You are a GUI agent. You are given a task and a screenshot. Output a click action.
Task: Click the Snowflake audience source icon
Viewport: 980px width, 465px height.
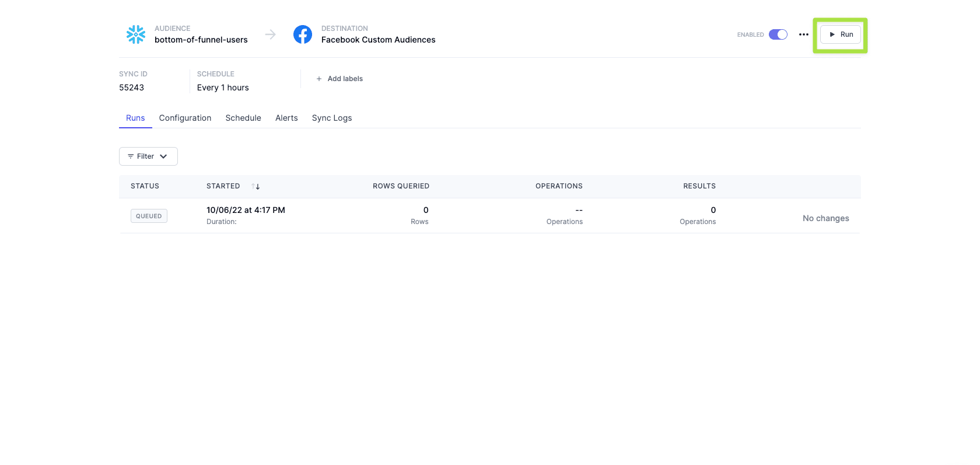pos(136,34)
